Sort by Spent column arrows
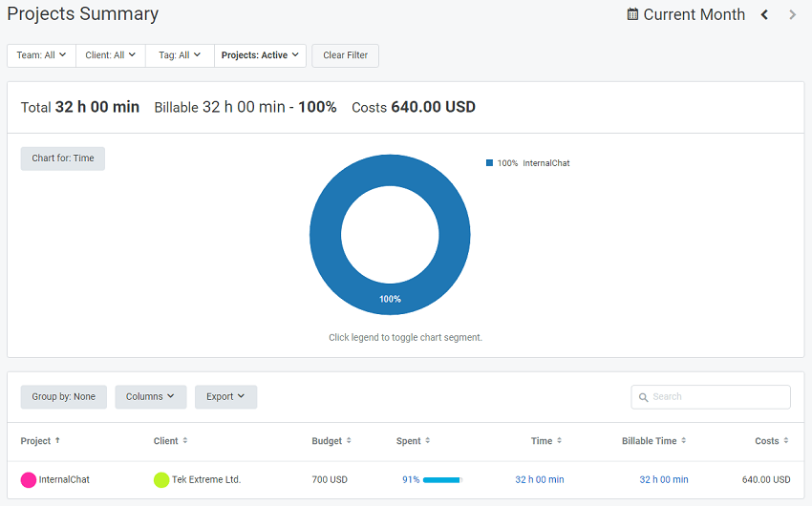Image resolution: width=812 pixels, height=506 pixels. [x=428, y=441]
